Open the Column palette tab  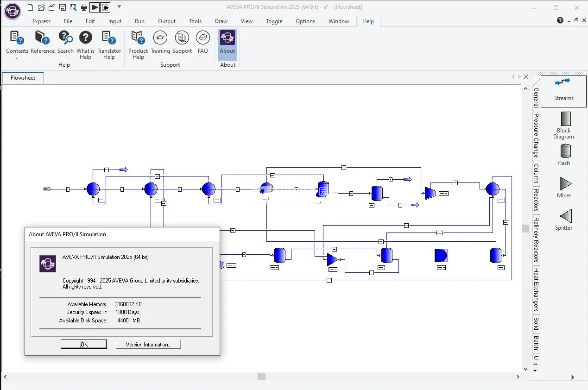[x=536, y=173]
